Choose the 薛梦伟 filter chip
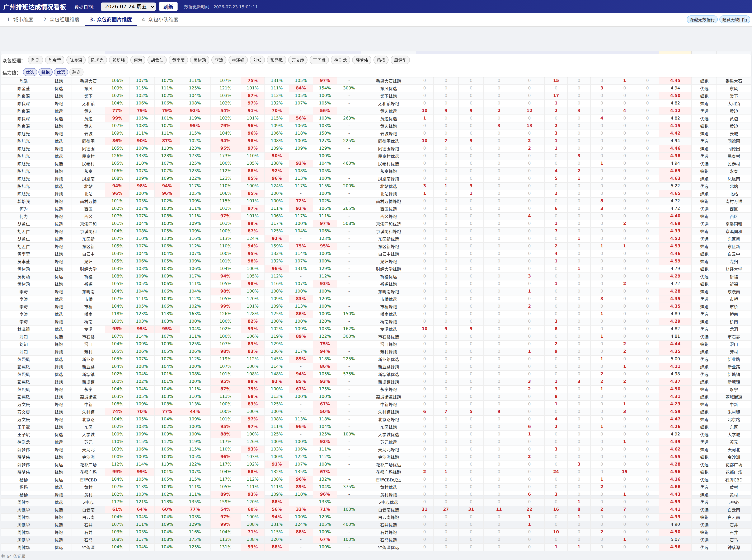This screenshot has height=560, width=752. coord(362,60)
